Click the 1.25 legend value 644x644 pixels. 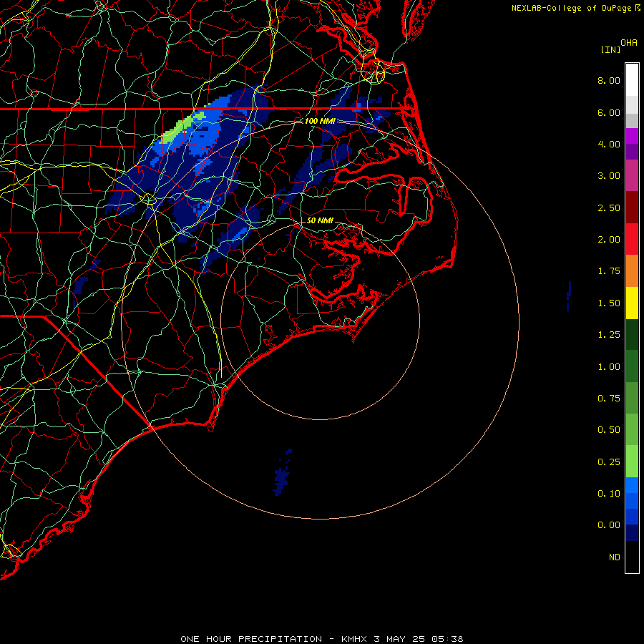[x=609, y=335]
